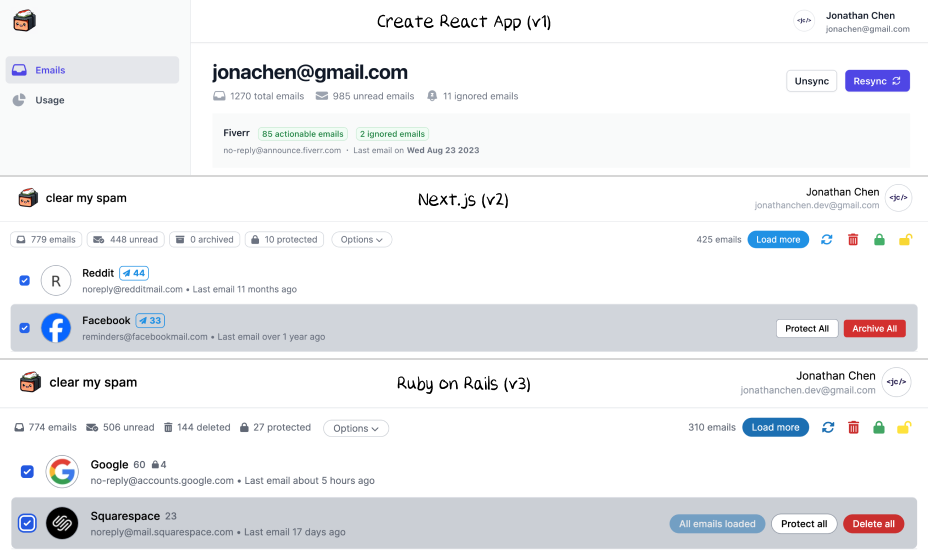Click the Facebook logo icon
928x557 pixels.
(56, 328)
